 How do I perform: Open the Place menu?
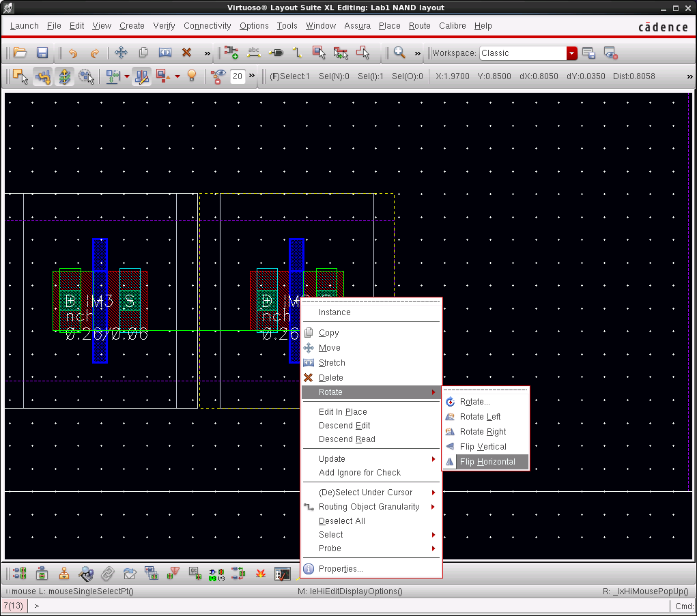point(389,26)
